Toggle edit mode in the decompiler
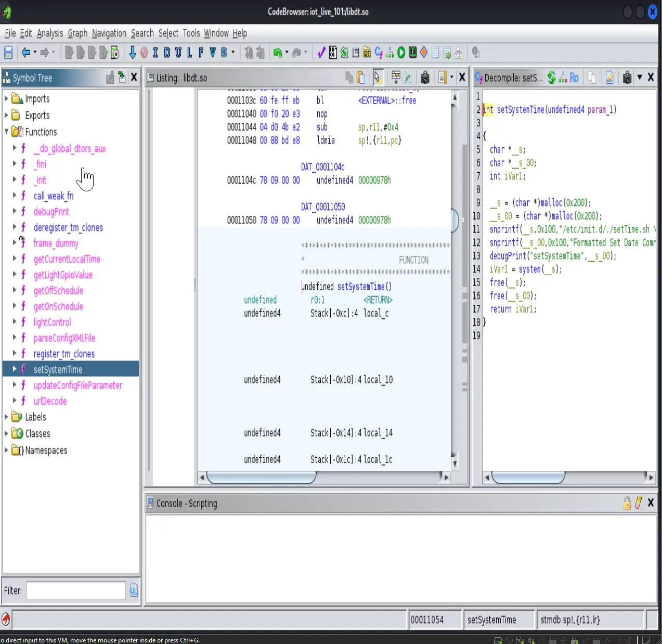 (x=610, y=78)
